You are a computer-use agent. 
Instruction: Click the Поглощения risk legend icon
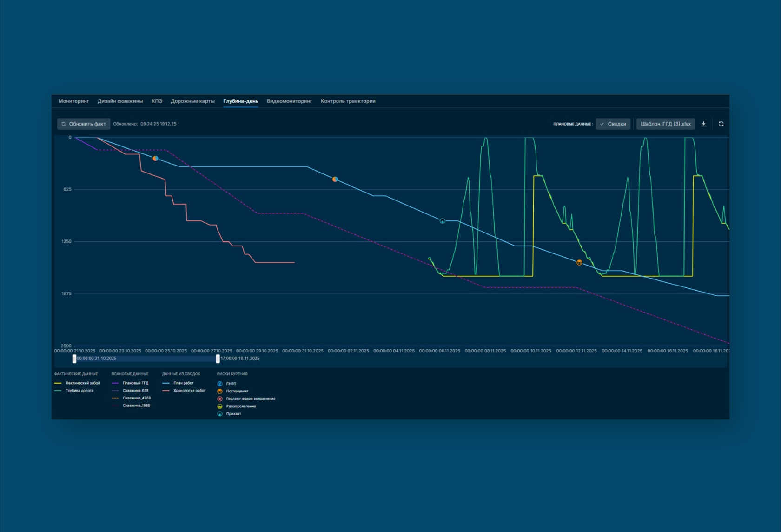coord(220,391)
